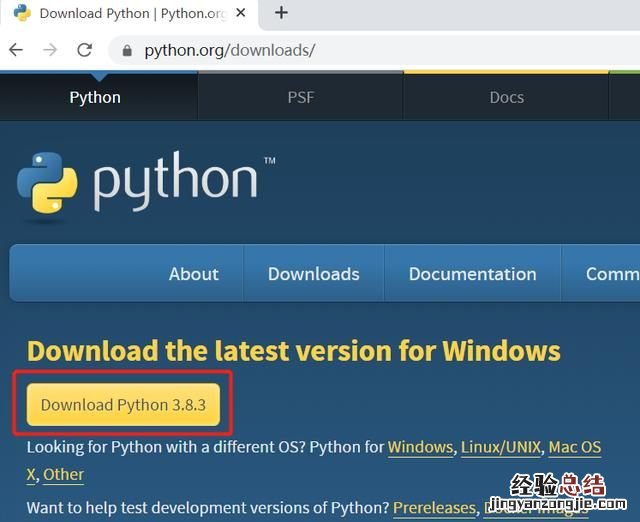Open the Prereleases link
This screenshot has height=522, width=640.
(434, 508)
